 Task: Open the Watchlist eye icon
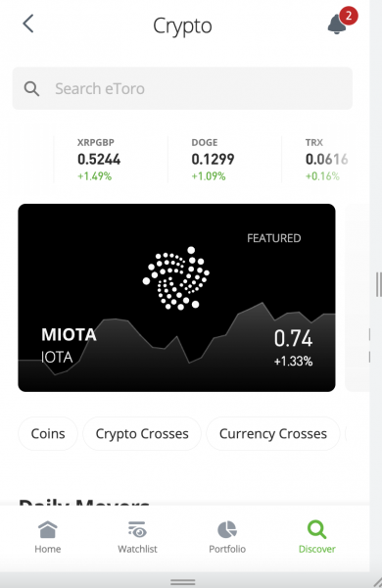pyautogui.click(x=137, y=529)
